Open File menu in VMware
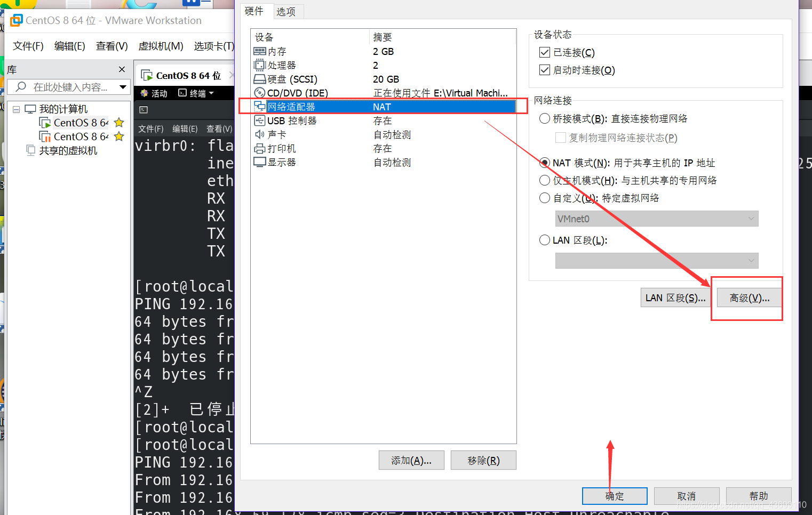The height and width of the screenshot is (515, 812). point(28,46)
